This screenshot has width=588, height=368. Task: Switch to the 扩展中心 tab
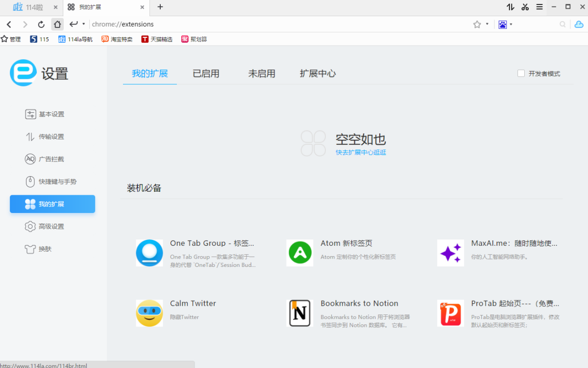(x=318, y=74)
